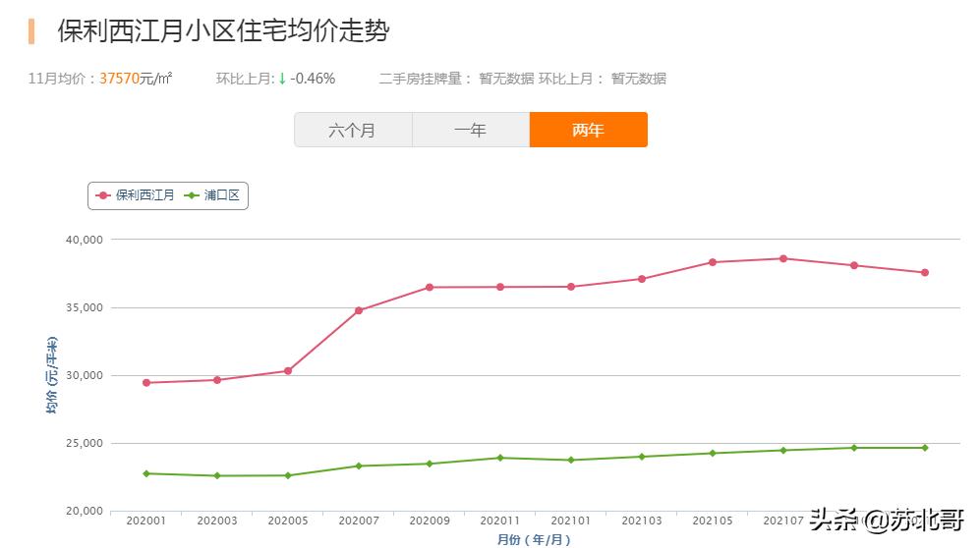Viewport: 980px width, 548px height.
Task: Click the 202007 x-axis label
Action: [x=359, y=521]
